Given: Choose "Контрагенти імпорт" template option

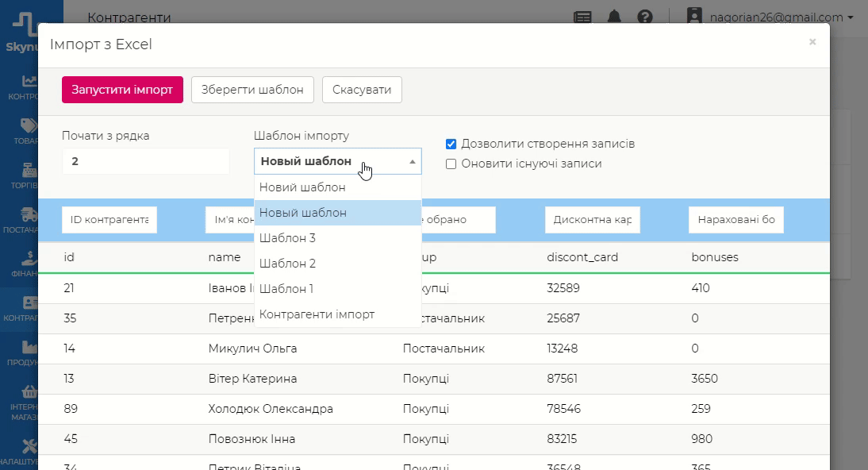Looking at the screenshot, I should click(x=317, y=314).
